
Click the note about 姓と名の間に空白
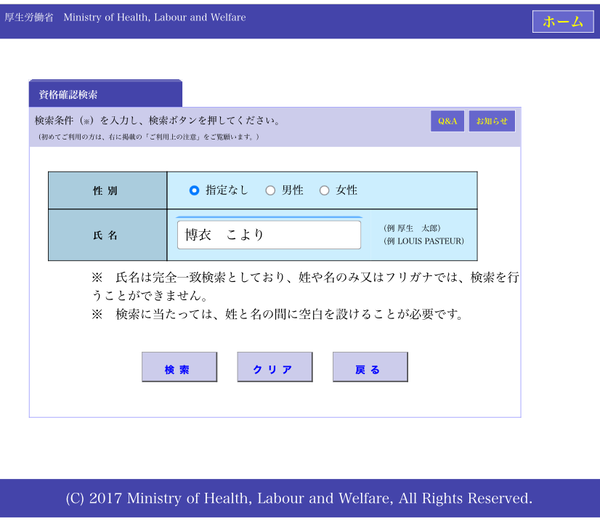tap(278, 314)
